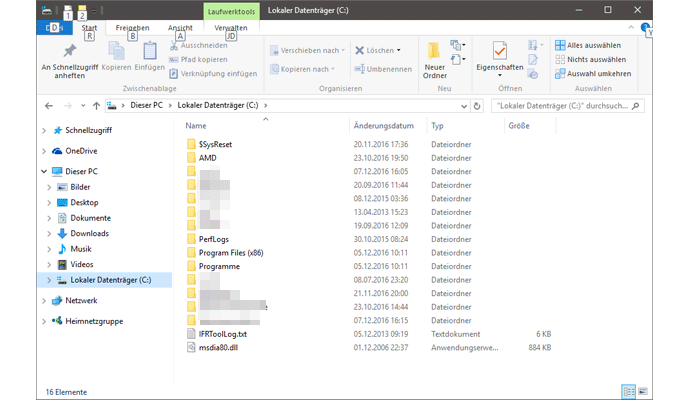Switch to details view in the status bar
The width and height of the screenshot is (688, 400).
[628, 390]
